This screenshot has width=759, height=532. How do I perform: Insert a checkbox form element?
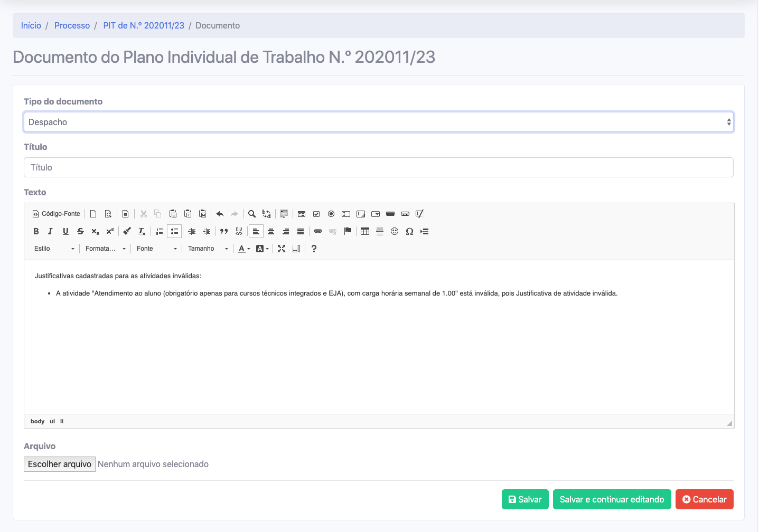click(x=316, y=214)
